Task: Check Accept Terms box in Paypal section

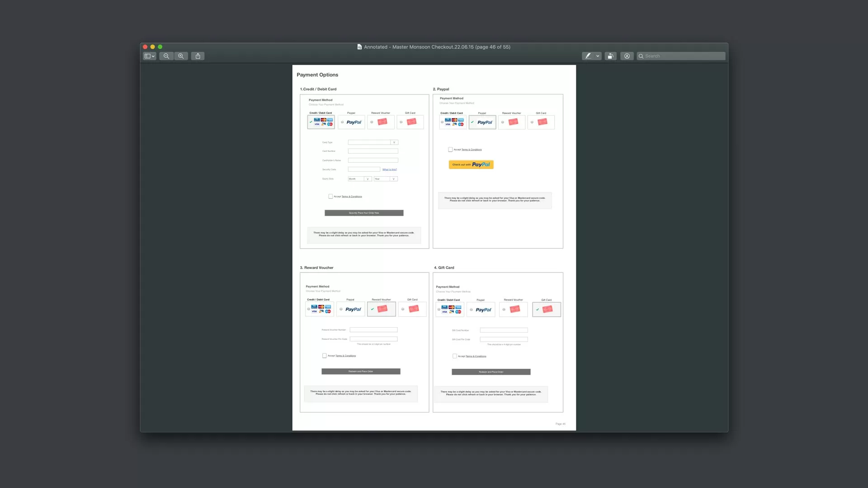Action: (x=450, y=150)
